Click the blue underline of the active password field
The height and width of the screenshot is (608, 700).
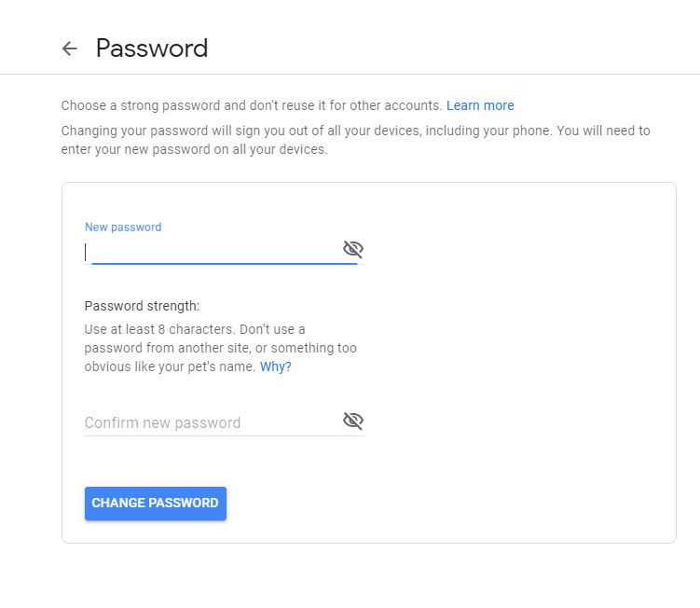[x=224, y=264]
